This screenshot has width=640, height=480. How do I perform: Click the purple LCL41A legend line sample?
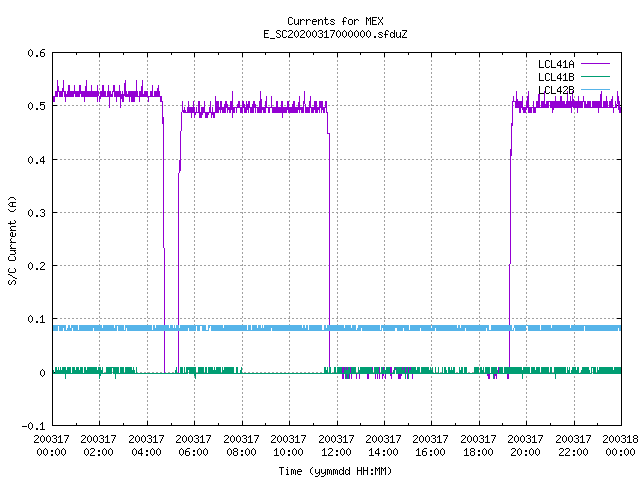595,64
